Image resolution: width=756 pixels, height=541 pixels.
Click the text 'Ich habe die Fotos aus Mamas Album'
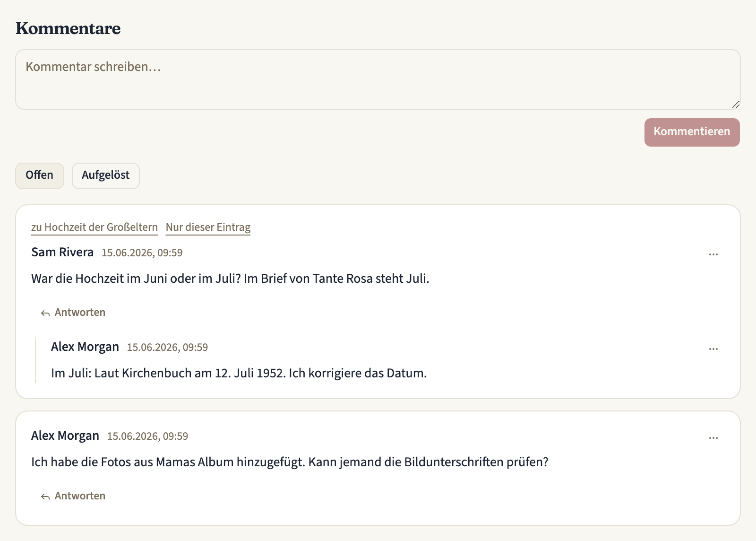(x=132, y=462)
